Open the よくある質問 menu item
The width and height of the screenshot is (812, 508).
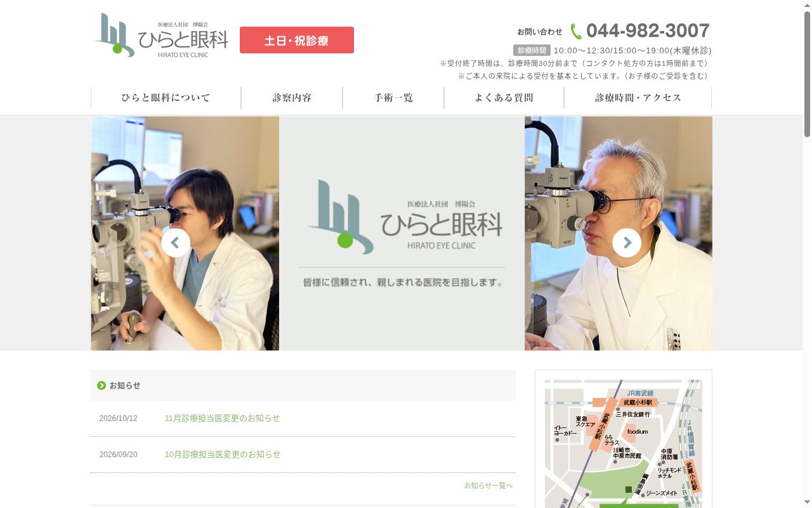coord(504,98)
